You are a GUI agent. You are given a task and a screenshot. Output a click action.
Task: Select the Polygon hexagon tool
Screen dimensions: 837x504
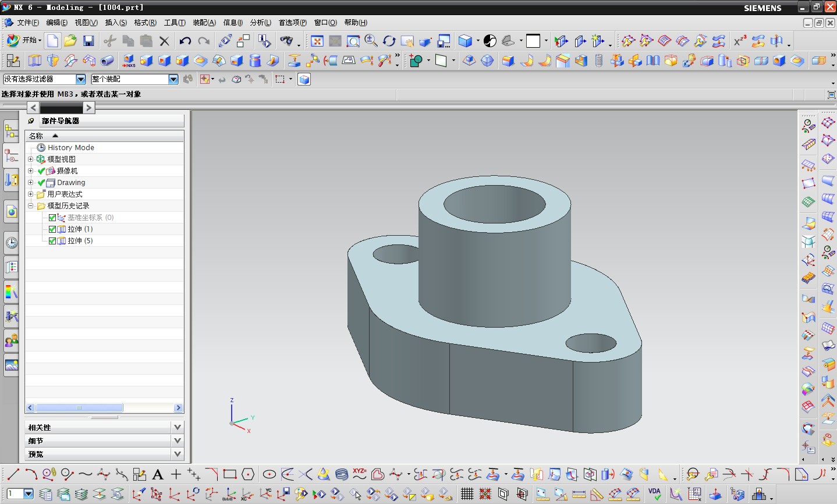[248, 474]
